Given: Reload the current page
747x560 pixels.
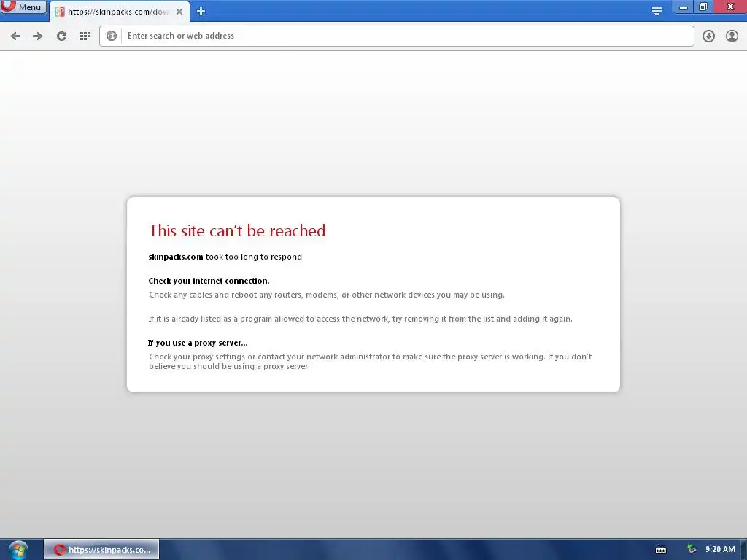Looking at the screenshot, I should pos(61,36).
